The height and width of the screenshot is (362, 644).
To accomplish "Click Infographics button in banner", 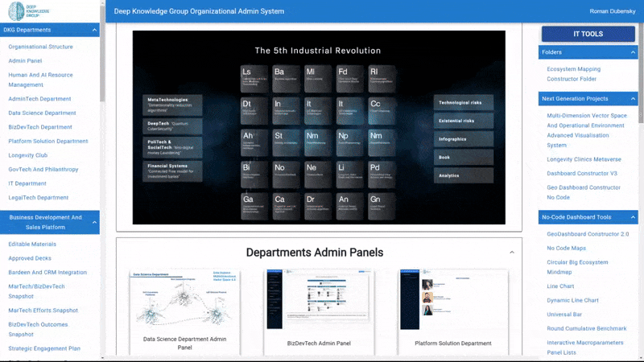I will click(x=464, y=139).
